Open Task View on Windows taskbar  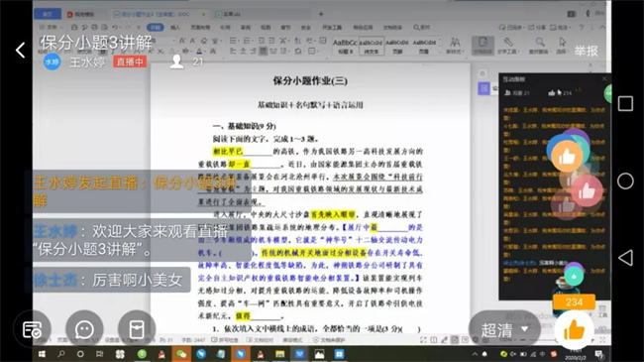pyautogui.click(x=100, y=354)
